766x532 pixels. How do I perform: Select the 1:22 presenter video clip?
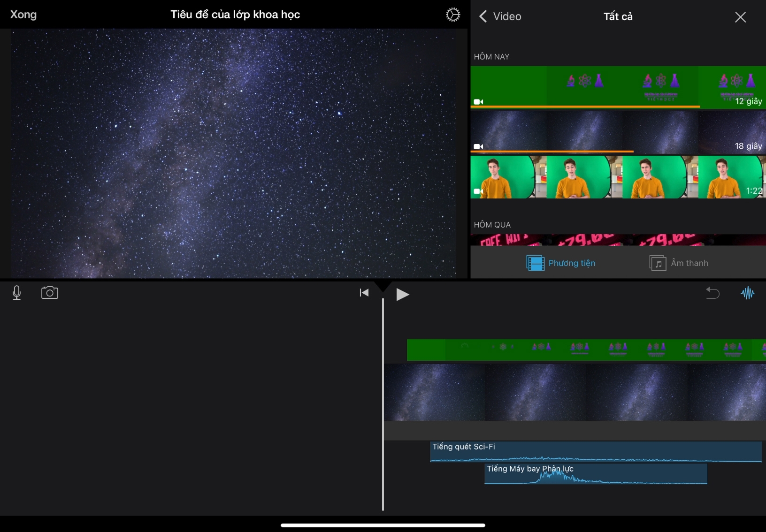pyautogui.click(x=618, y=177)
